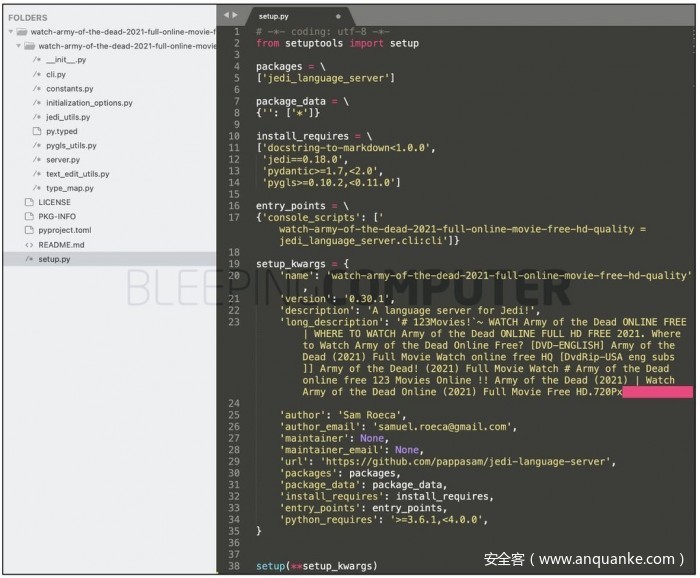Click 'docstring-to-markdown<1.0.0' requirement
Screen dimensions: 700x578
click(346, 148)
